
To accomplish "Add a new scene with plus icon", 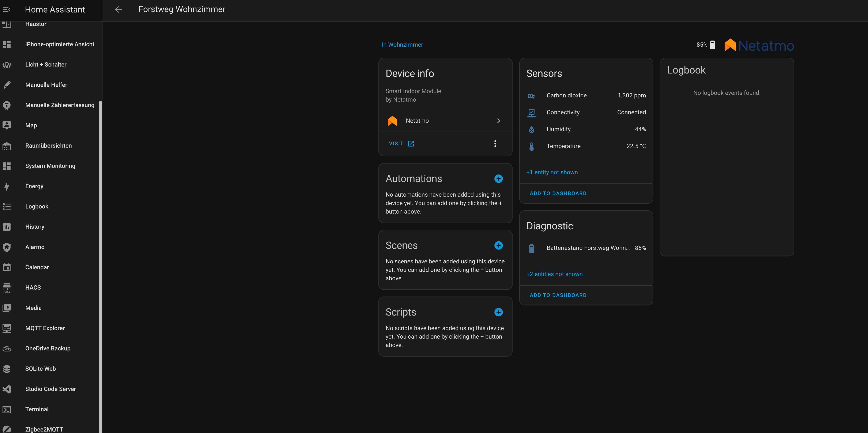I will click(498, 245).
